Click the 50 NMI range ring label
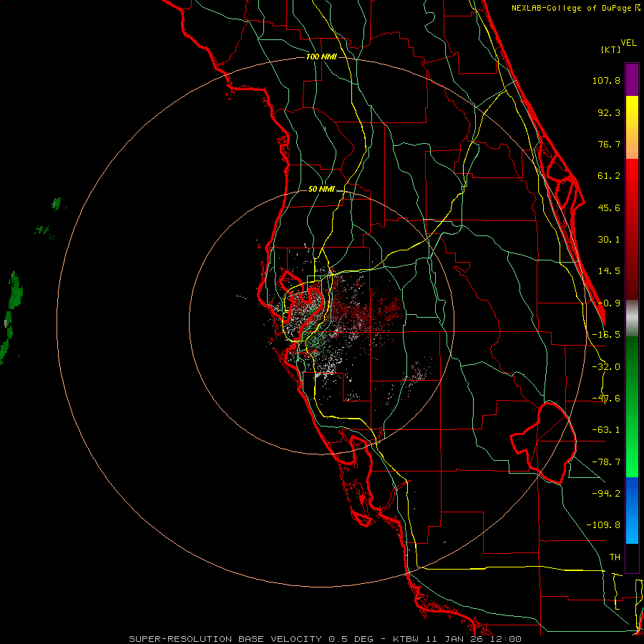The width and height of the screenshot is (644, 644). [x=321, y=190]
